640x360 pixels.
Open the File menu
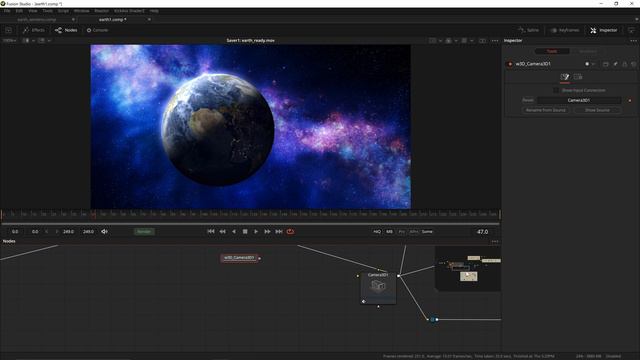7,11
